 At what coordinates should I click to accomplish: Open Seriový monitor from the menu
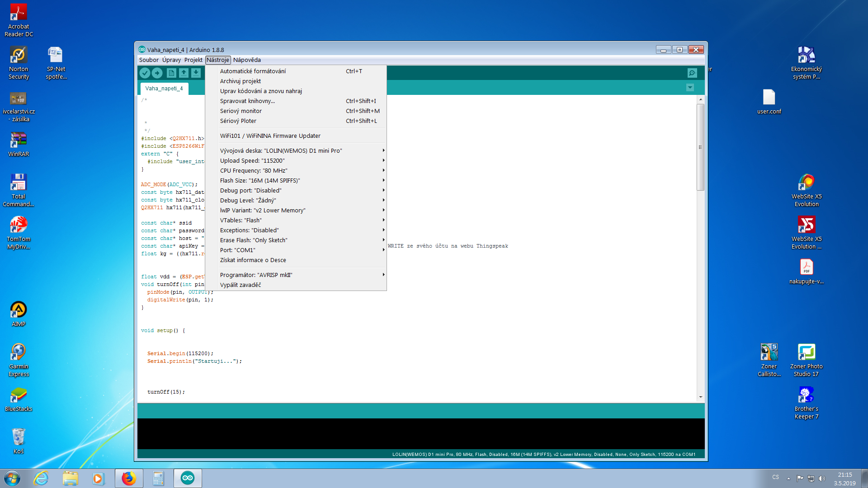[296, 111]
